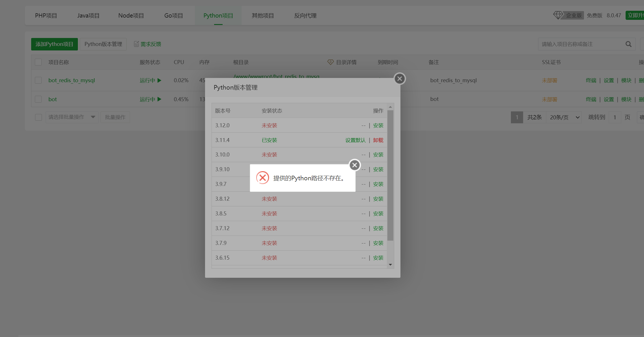Click the 0.45% CPU value for bot

pyautogui.click(x=181, y=99)
